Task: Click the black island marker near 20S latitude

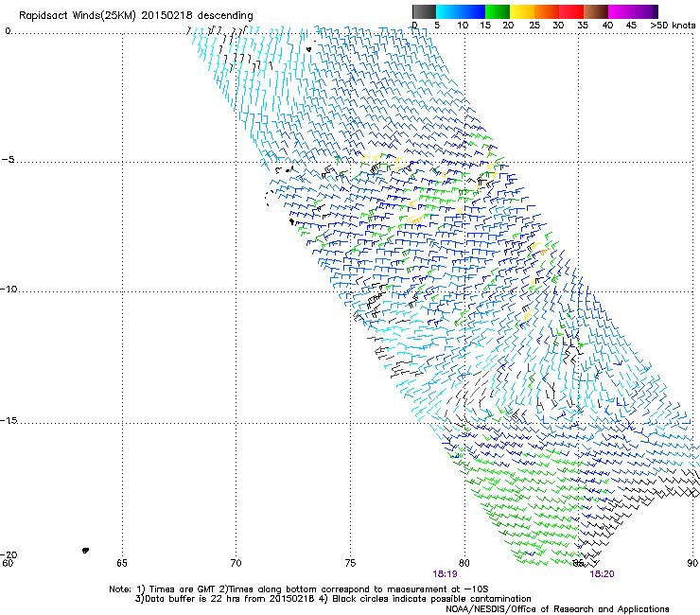Action: [x=85, y=551]
